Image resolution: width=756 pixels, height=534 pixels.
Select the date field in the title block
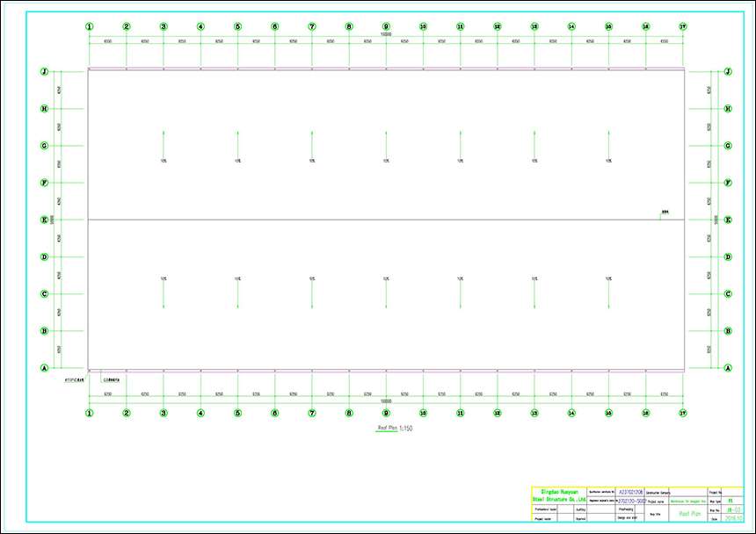(x=734, y=517)
